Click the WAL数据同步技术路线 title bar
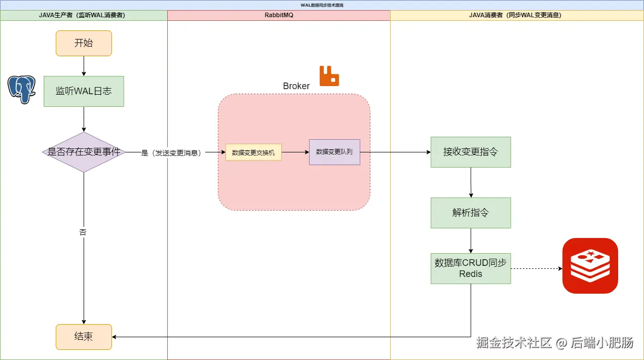Viewport: 644px width, 360px height. point(322,5)
